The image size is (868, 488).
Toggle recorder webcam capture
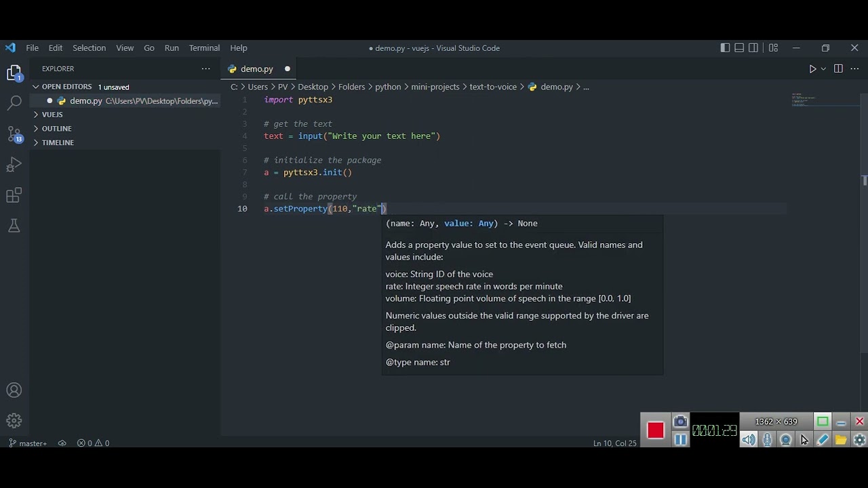pyautogui.click(x=785, y=440)
